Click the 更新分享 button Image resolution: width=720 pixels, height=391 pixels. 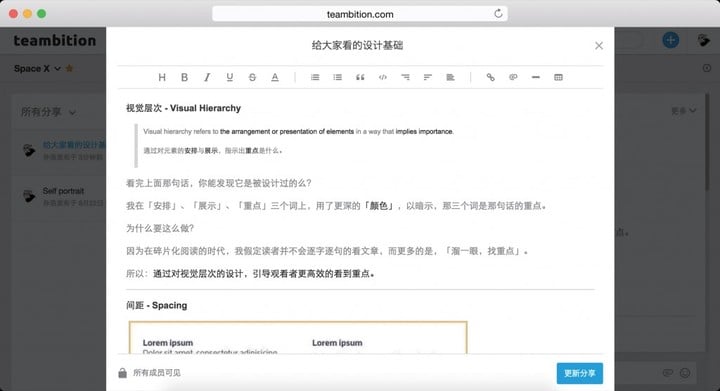(x=579, y=373)
